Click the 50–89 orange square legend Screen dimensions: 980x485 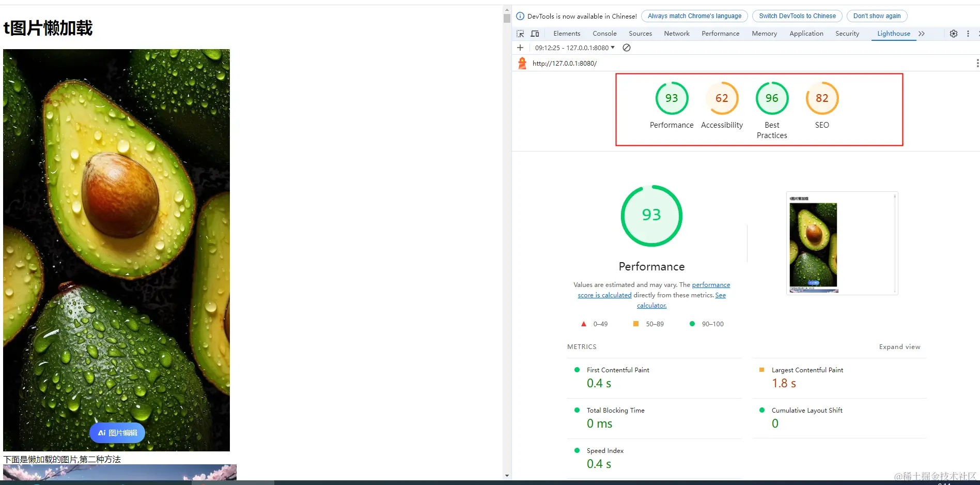pos(648,324)
